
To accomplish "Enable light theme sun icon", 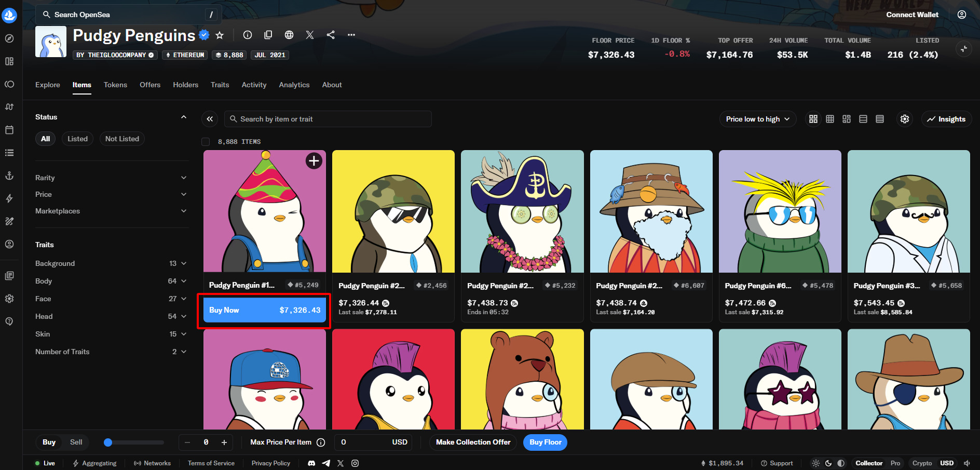I will pos(816,463).
